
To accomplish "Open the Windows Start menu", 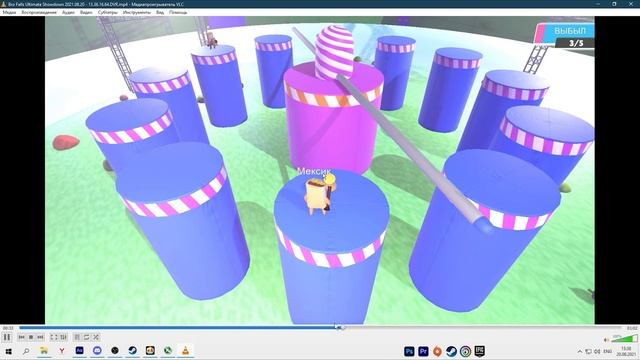I will click(8, 351).
